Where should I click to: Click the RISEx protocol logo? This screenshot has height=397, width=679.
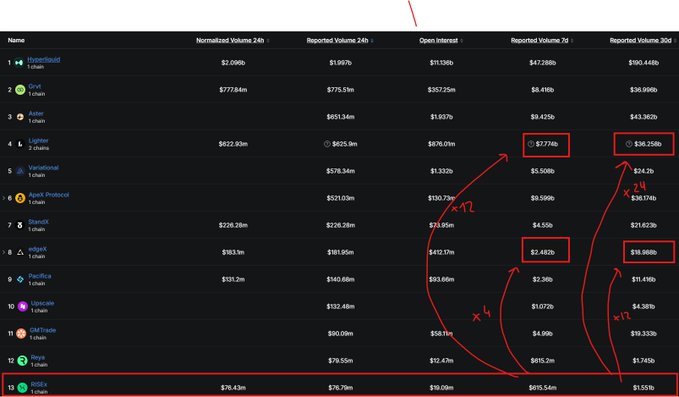click(x=22, y=387)
